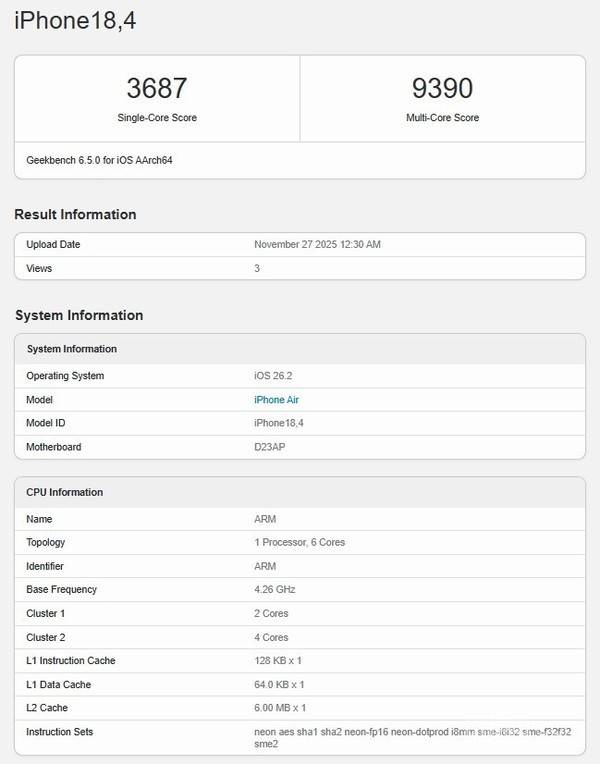Click the 9390 multi-core score

tap(442, 88)
